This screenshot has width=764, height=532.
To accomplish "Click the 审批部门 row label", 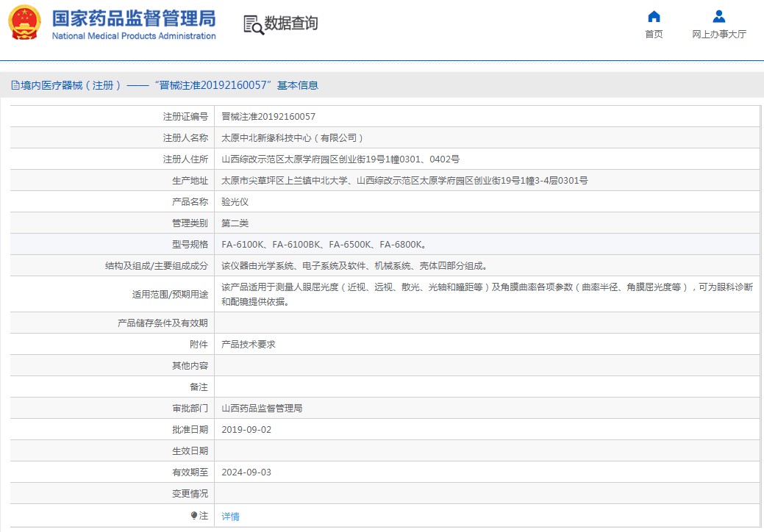I will pos(190,409).
